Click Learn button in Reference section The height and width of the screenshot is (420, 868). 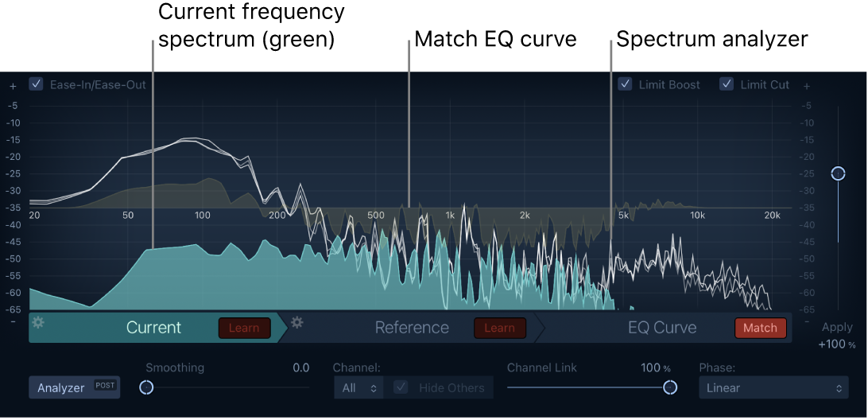pyautogui.click(x=499, y=328)
